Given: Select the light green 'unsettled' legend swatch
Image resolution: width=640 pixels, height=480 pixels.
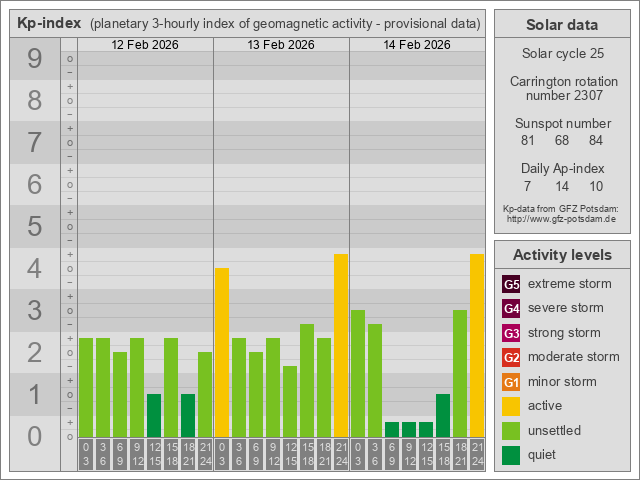Looking at the screenshot, I should coord(511,430).
